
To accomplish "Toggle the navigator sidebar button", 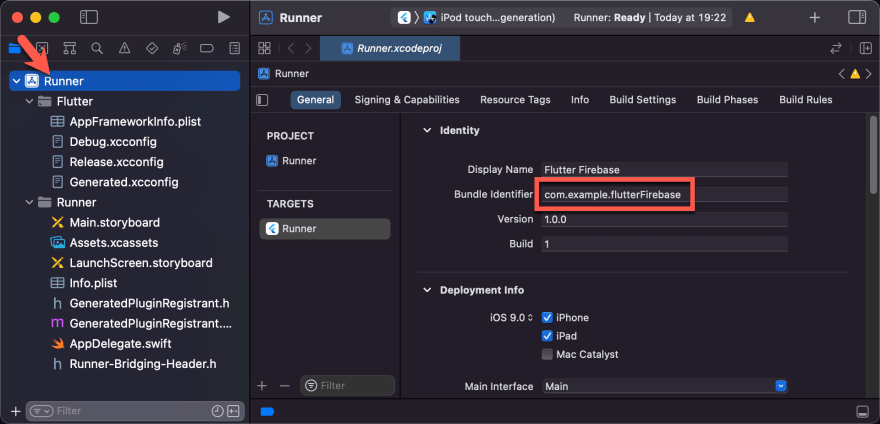I will pyautogui.click(x=89, y=17).
